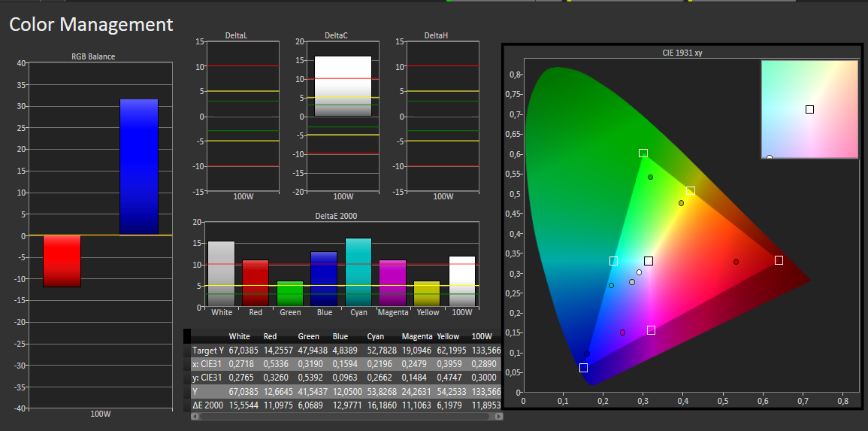This screenshot has height=431, width=868.
Task: Click the measured magenta point on CIE chart
Action: tap(623, 332)
